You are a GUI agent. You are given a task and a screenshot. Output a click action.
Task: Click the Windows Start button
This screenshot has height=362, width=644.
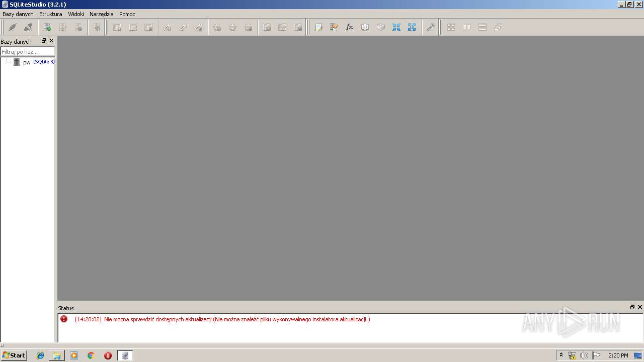click(x=14, y=355)
